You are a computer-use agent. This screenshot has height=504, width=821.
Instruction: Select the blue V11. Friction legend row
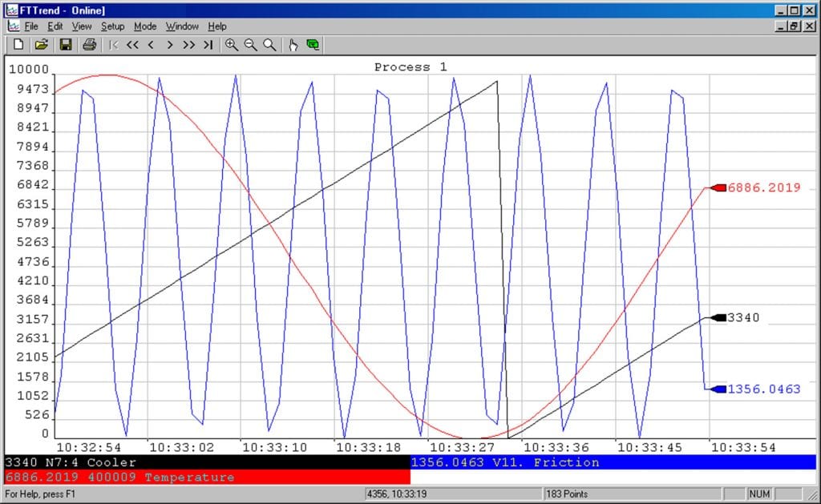pyautogui.click(x=613, y=462)
